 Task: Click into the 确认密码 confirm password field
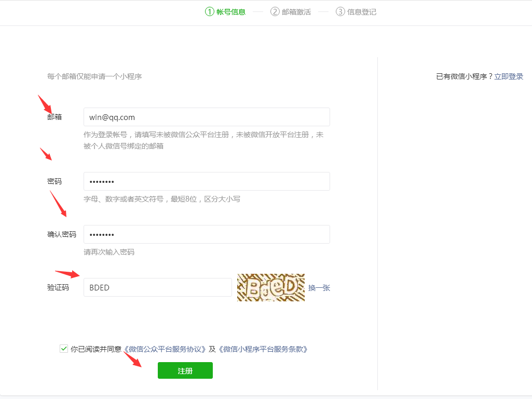click(207, 234)
